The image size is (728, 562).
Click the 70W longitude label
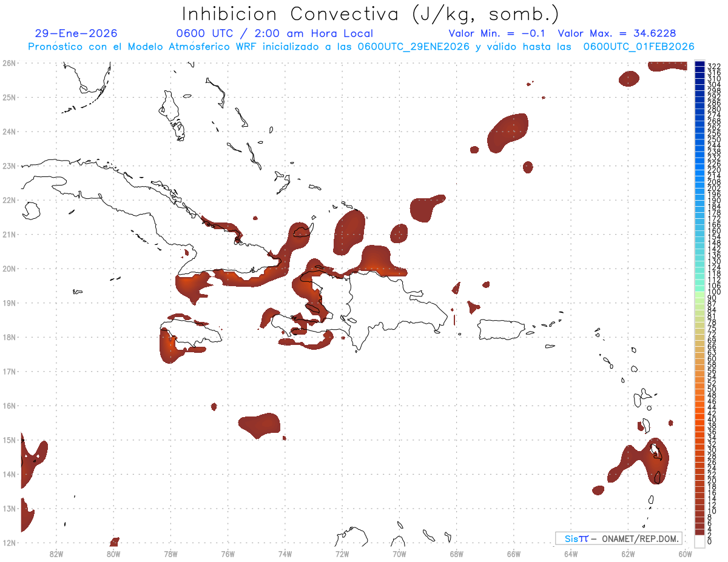(x=399, y=554)
